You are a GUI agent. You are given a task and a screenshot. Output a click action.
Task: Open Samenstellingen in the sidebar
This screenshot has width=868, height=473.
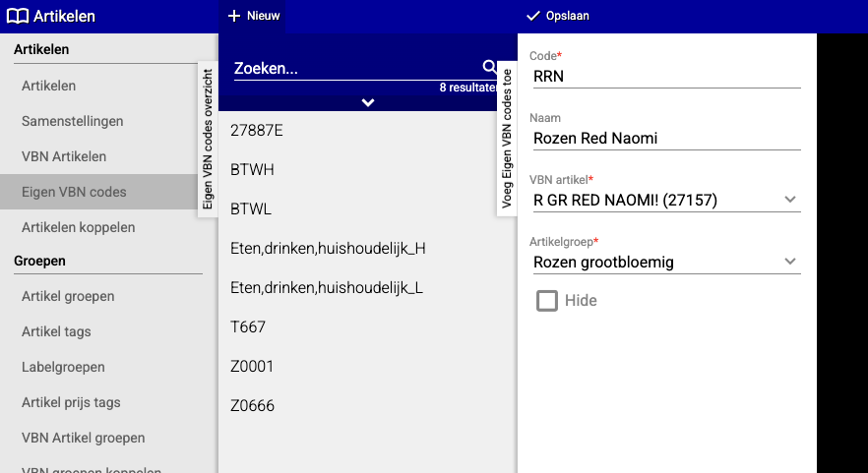coord(73,121)
